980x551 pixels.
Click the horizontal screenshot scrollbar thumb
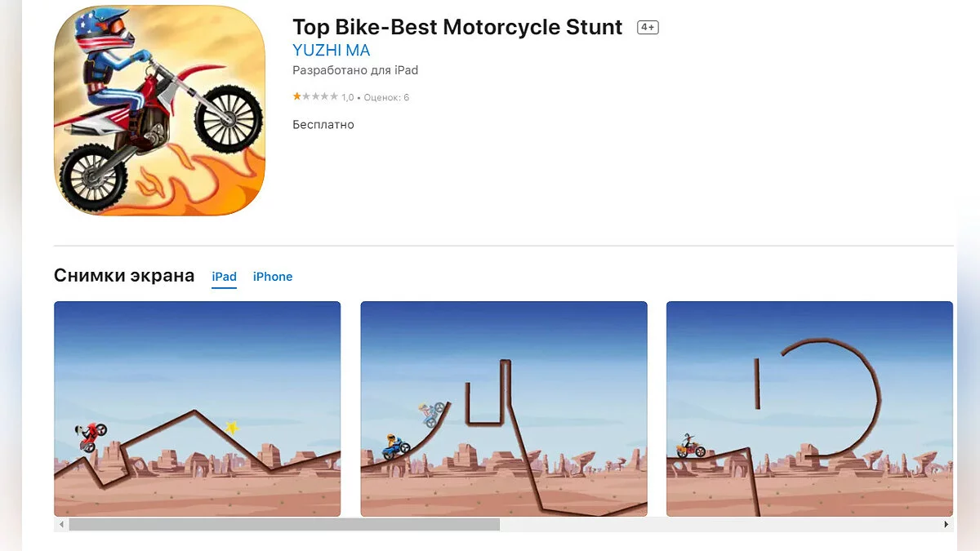(284, 525)
